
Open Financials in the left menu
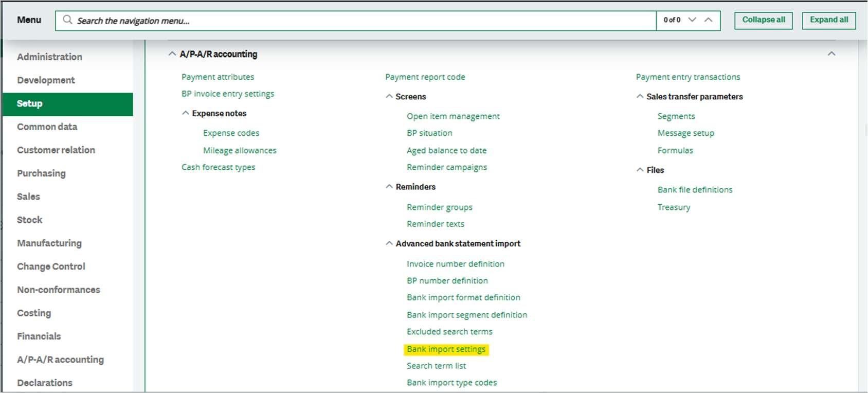point(39,336)
